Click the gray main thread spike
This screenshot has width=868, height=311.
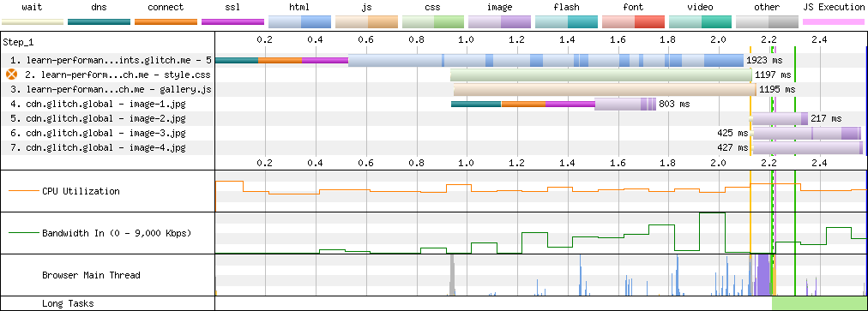tap(452, 275)
